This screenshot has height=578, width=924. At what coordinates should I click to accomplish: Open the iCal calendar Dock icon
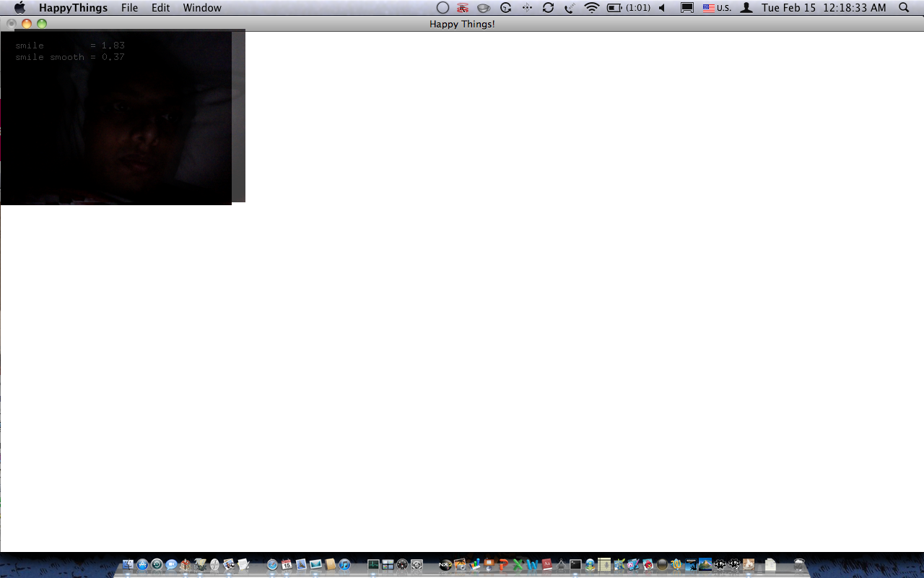[287, 565]
